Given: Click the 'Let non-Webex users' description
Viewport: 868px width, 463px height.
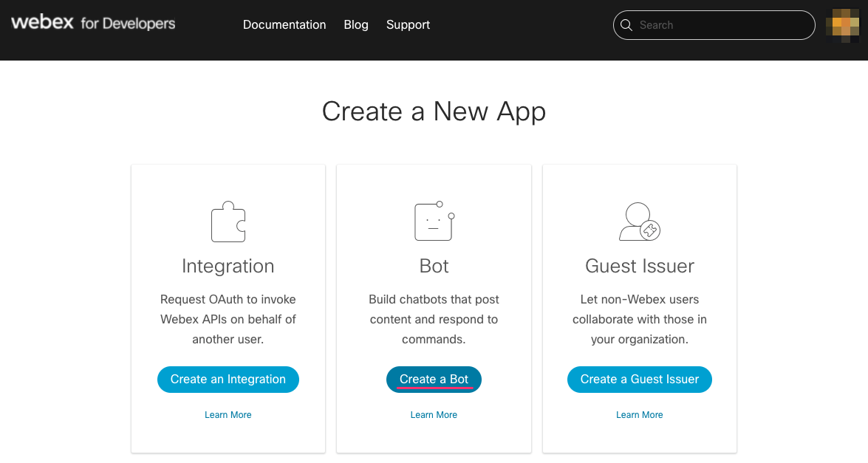Looking at the screenshot, I should click(640, 319).
